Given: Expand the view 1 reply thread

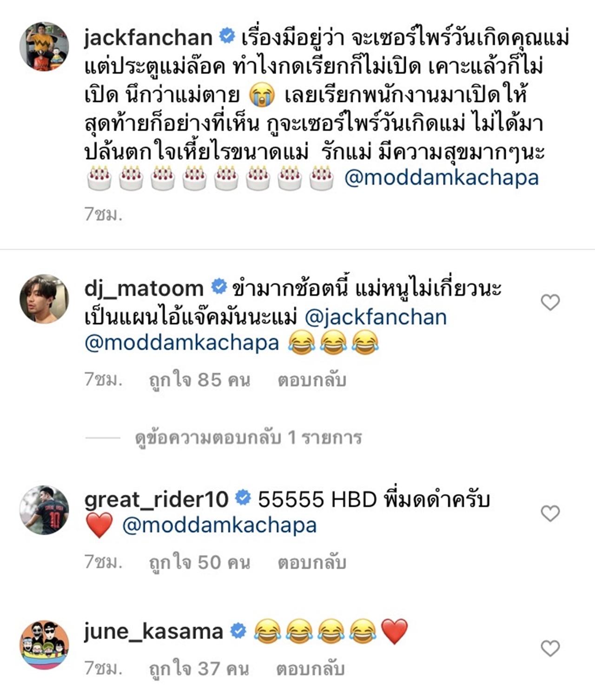Looking at the screenshot, I should click(x=248, y=438).
